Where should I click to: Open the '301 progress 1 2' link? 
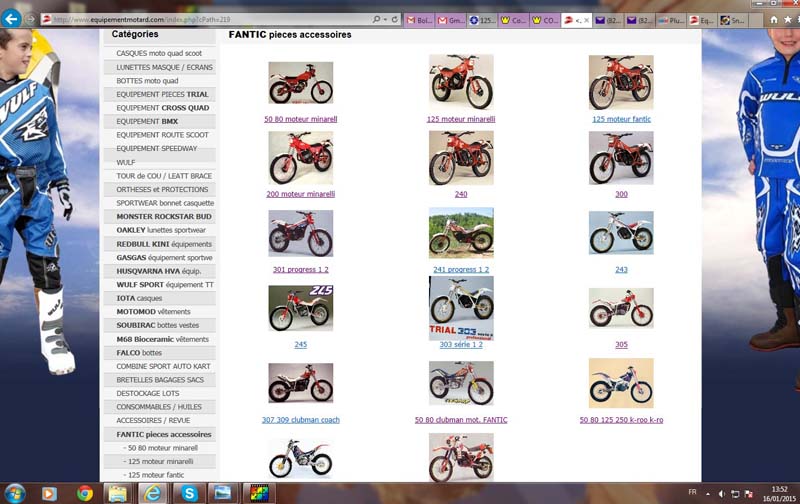coord(301,269)
